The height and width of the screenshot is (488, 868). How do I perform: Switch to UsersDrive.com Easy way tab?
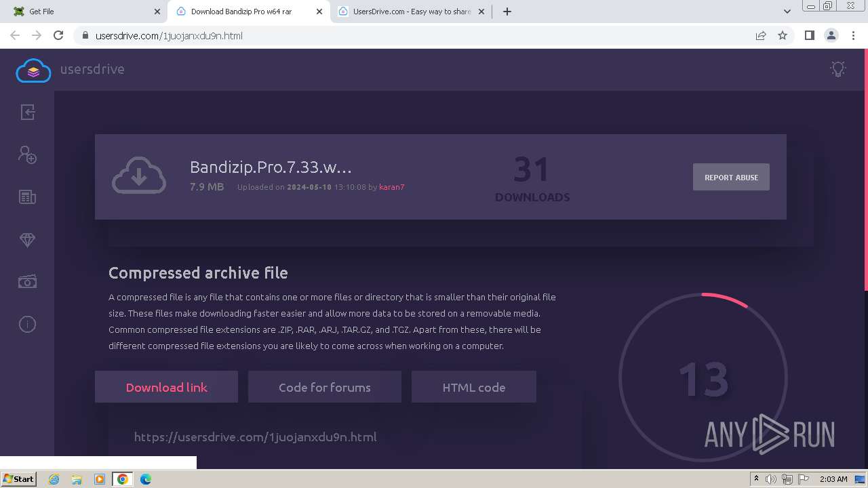tap(412, 12)
